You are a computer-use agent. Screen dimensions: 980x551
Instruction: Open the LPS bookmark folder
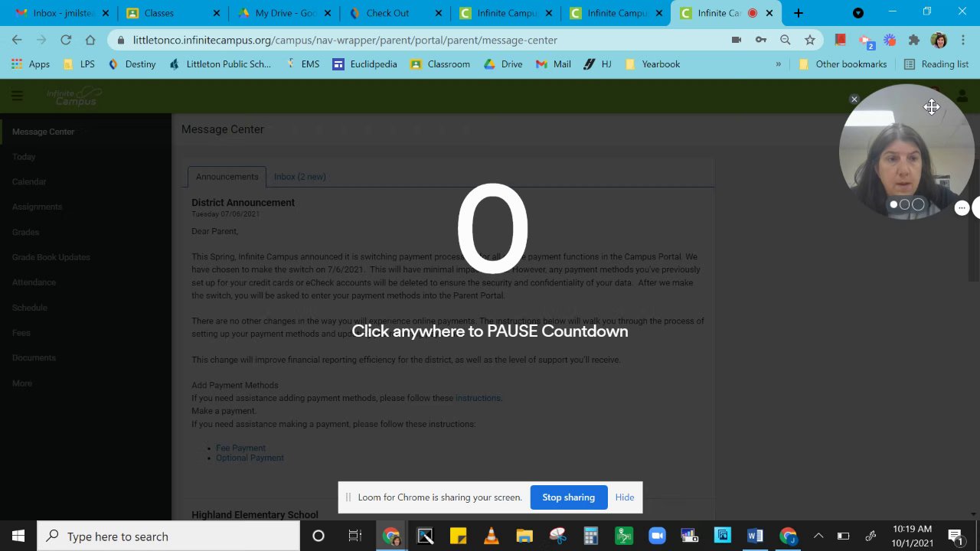tap(80, 64)
